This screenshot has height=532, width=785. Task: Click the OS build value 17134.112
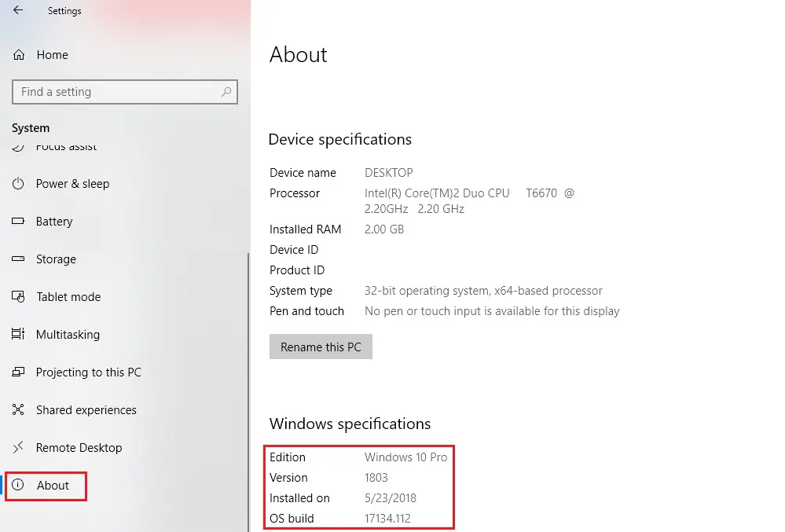click(x=387, y=519)
